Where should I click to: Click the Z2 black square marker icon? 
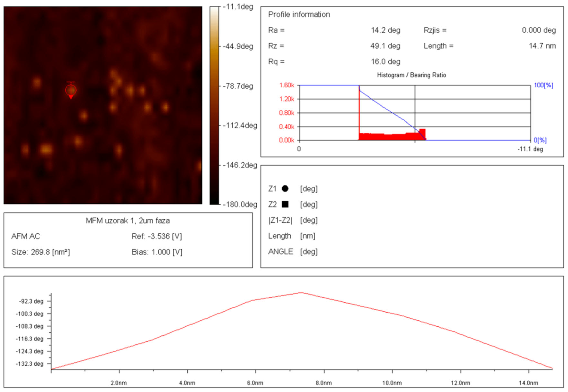(x=285, y=204)
